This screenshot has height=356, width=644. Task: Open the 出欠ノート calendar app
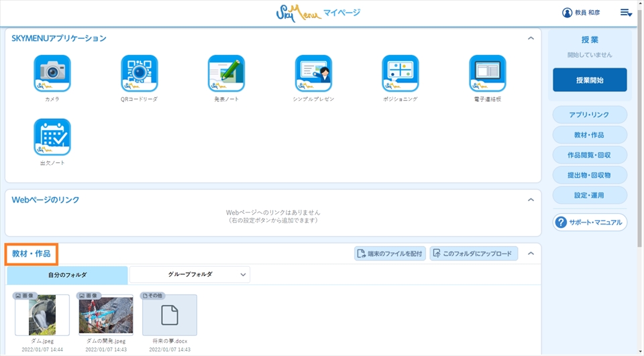[52, 137]
